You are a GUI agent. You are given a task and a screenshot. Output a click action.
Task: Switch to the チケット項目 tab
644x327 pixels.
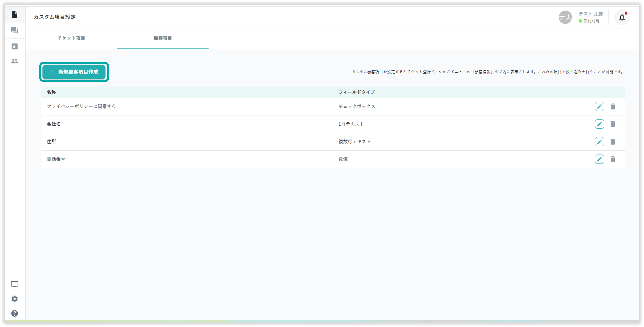click(71, 38)
